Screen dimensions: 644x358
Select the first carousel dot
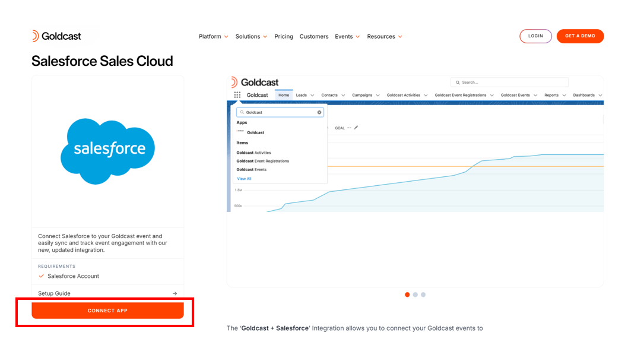(x=407, y=294)
